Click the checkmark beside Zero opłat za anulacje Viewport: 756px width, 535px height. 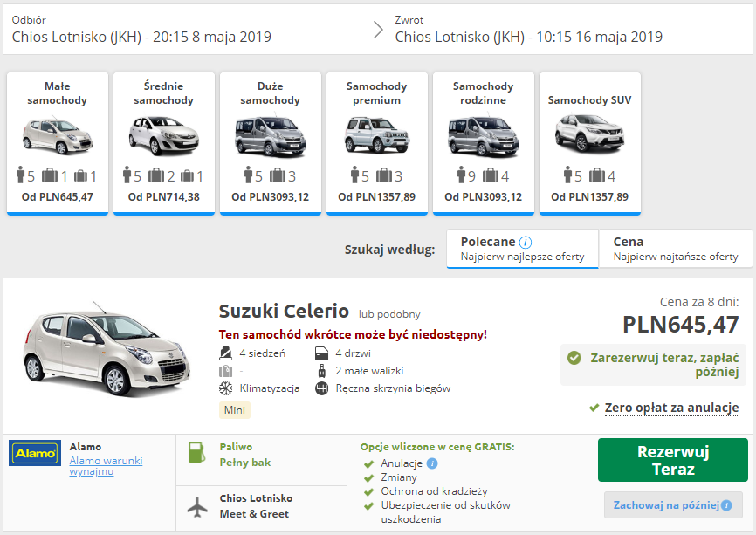[594, 408]
